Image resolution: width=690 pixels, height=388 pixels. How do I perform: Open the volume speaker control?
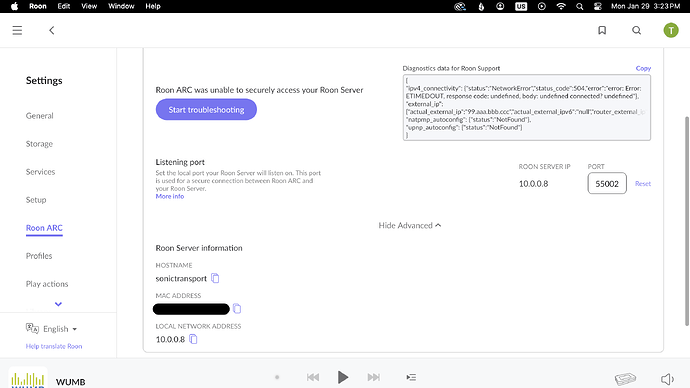[x=667, y=379]
